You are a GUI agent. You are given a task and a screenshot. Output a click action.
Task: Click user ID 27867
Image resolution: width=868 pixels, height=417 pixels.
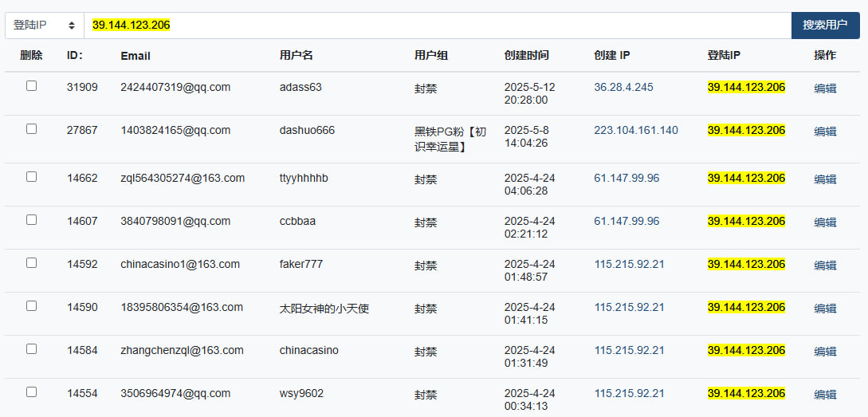tap(82, 131)
